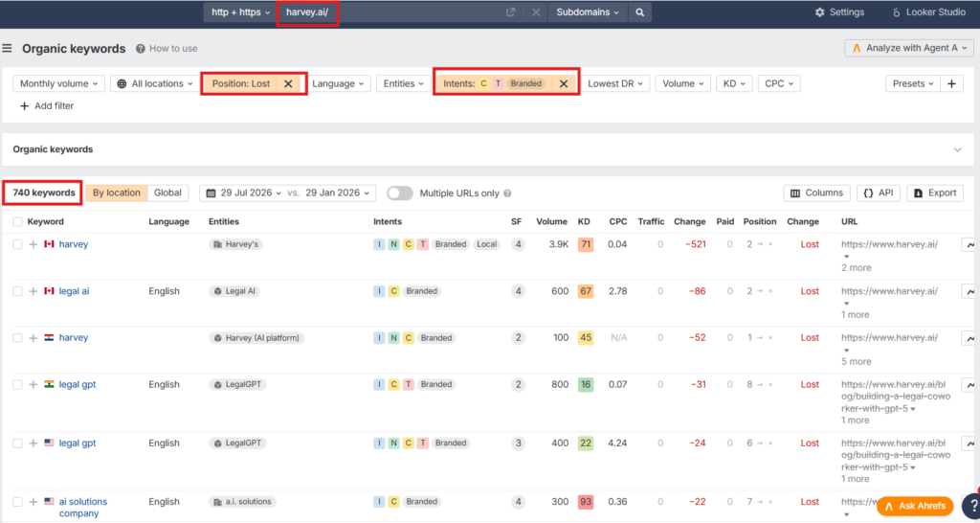
Task: Open Settings gear in top bar
Action: pyautogui.click(x=839, y=12)
